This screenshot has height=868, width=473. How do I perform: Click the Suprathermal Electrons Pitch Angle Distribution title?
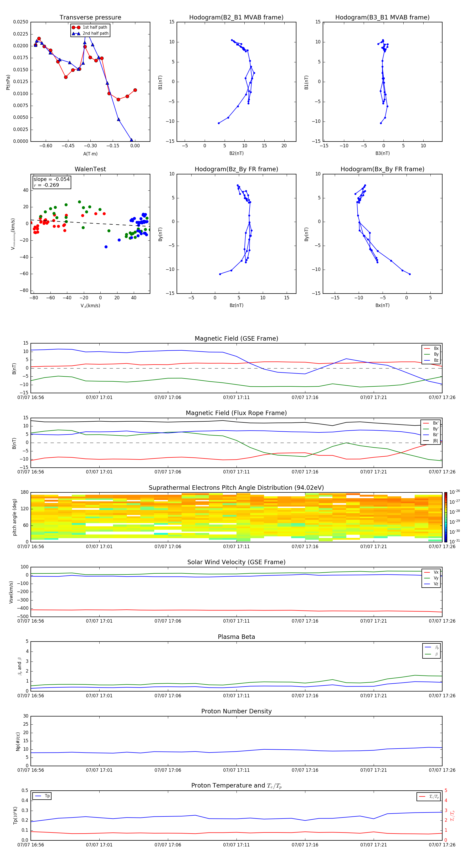click(x=236, y=488)
